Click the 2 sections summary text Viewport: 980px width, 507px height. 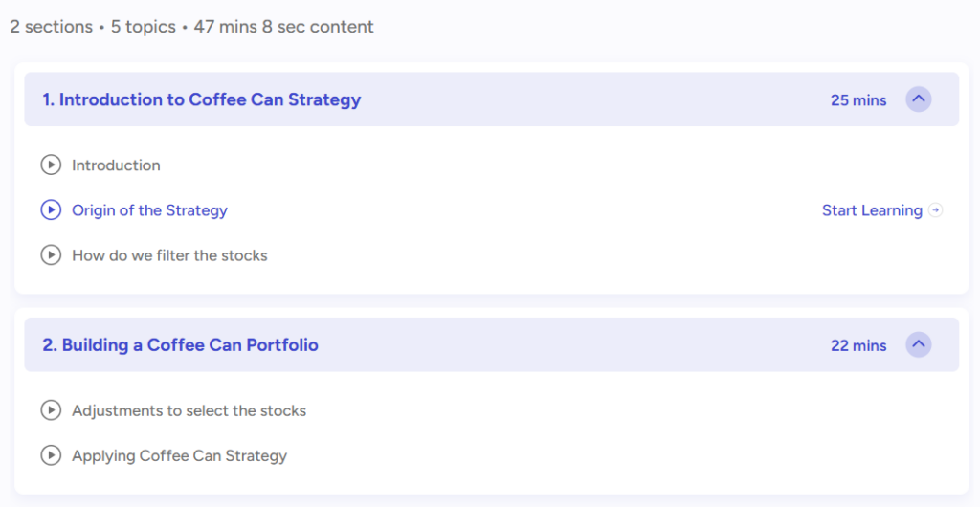[52, 27]
